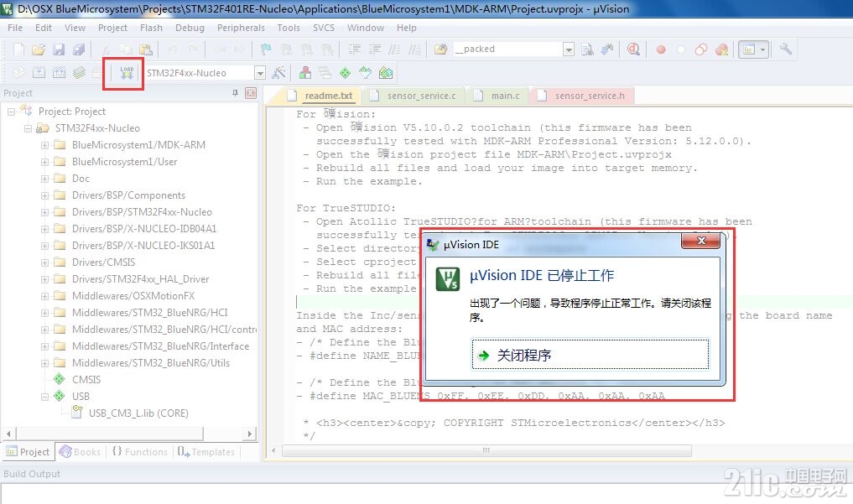The height and width of the screenshot is (504, 853).
Task: Collapse the STM32F4xx-Nucleo tree node
Action: click(x=28, y=128)
